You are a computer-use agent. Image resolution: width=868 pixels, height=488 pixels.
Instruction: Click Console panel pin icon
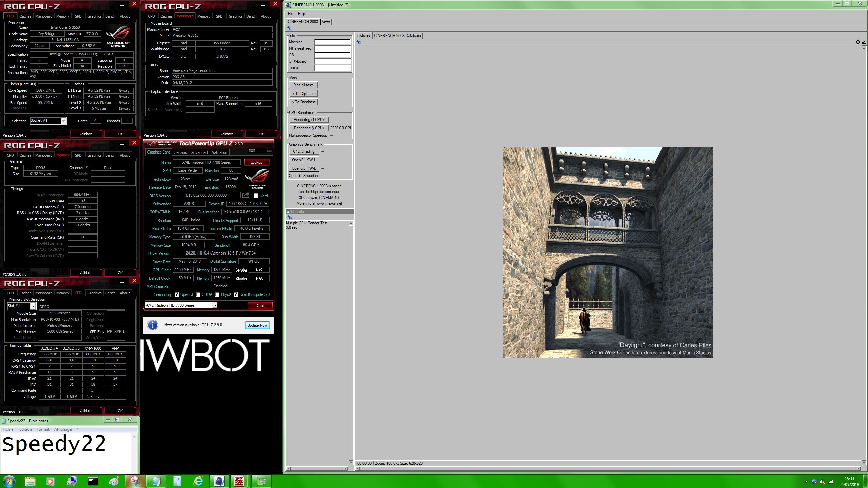(x=289, y=217)
